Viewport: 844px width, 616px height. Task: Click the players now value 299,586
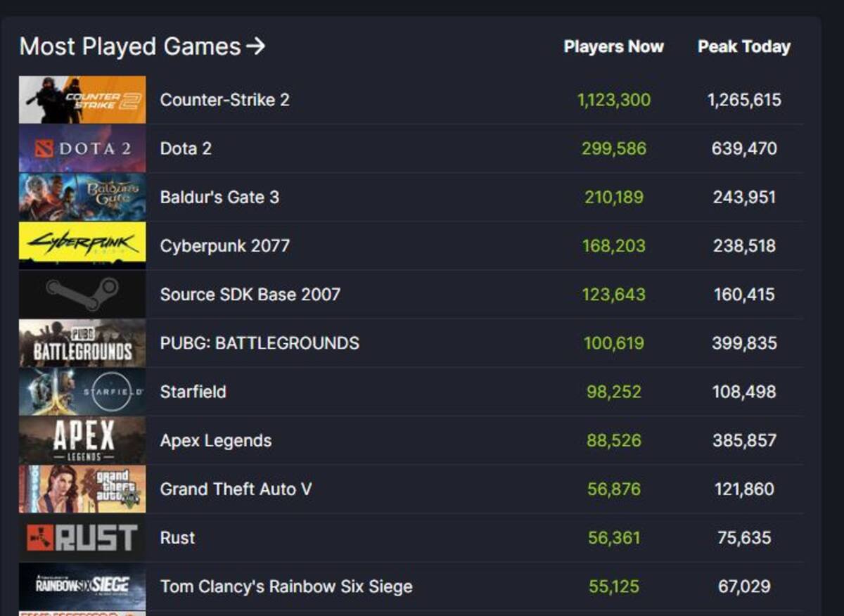coord(614,148)
